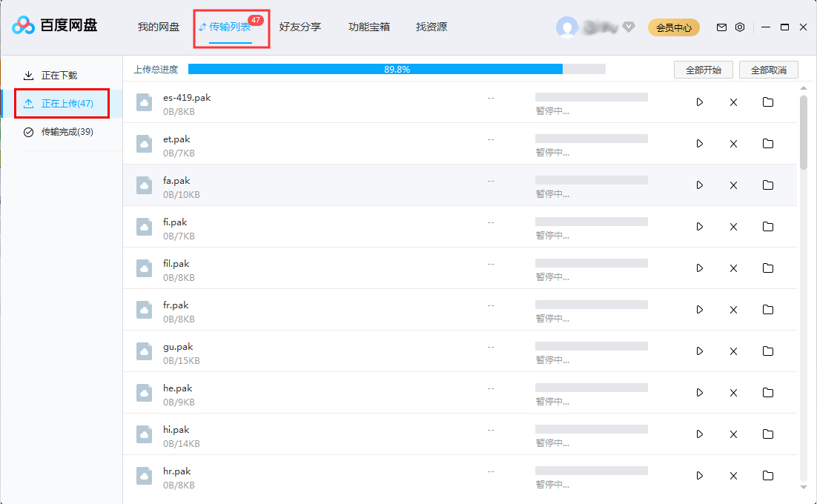The image size is (817, 504).
Task: Cancel uploading hr.pak
Action: pos(733,476)
